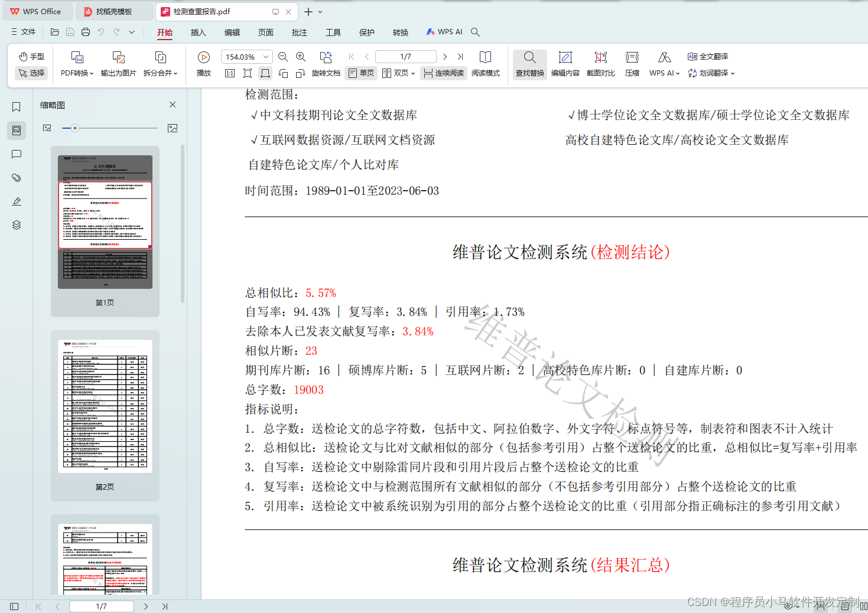Image resolution: width=868 pixels, height=613 pixels.
Task: Go to first page in toolbar
Action: (352, 57)
